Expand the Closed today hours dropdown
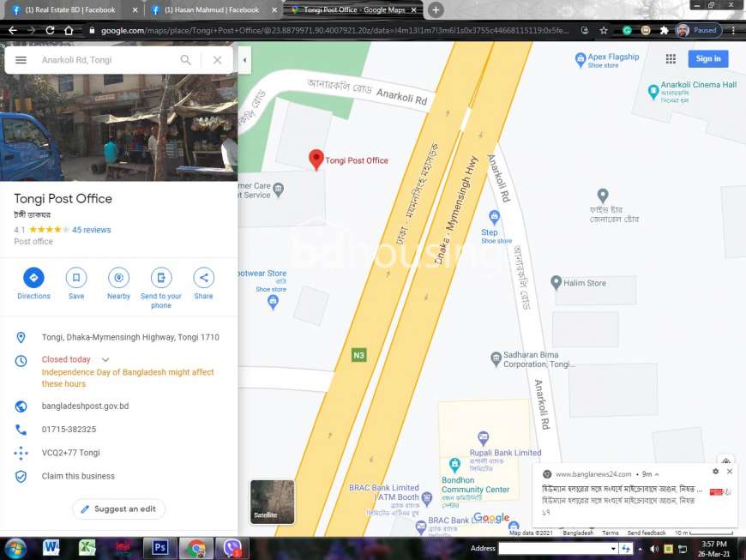This screenshot has height=560, width=746. click(x=105, y=359)
